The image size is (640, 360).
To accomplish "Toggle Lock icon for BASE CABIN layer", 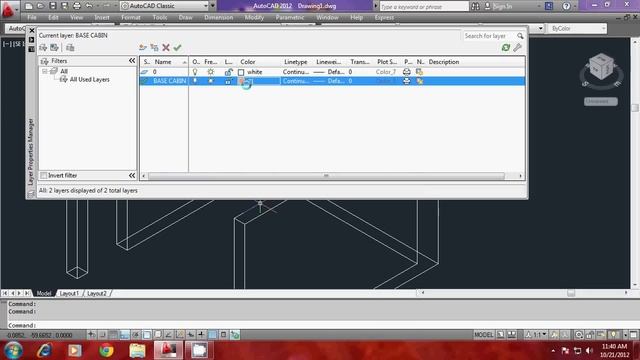I will point(228,81).
